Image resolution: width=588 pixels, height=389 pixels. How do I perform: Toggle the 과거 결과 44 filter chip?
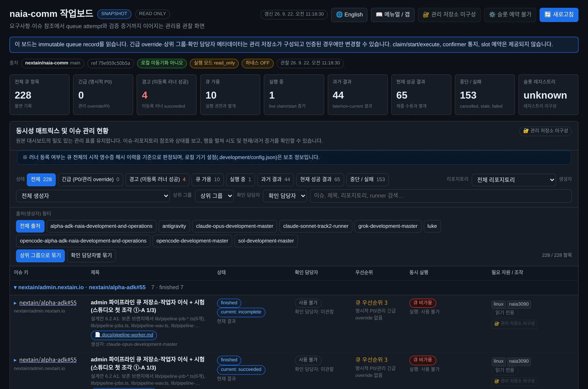pos(275,179)
